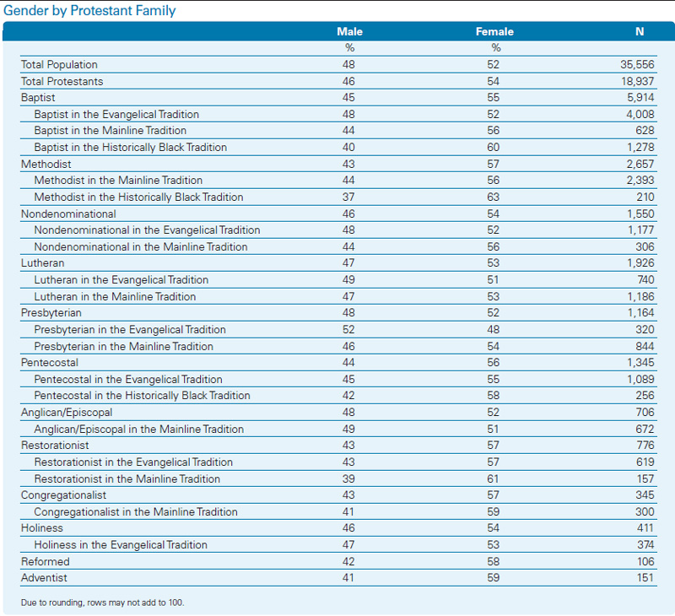Click the N value '2,393'
The image size is (675, 616).
[x=640, y=180]
